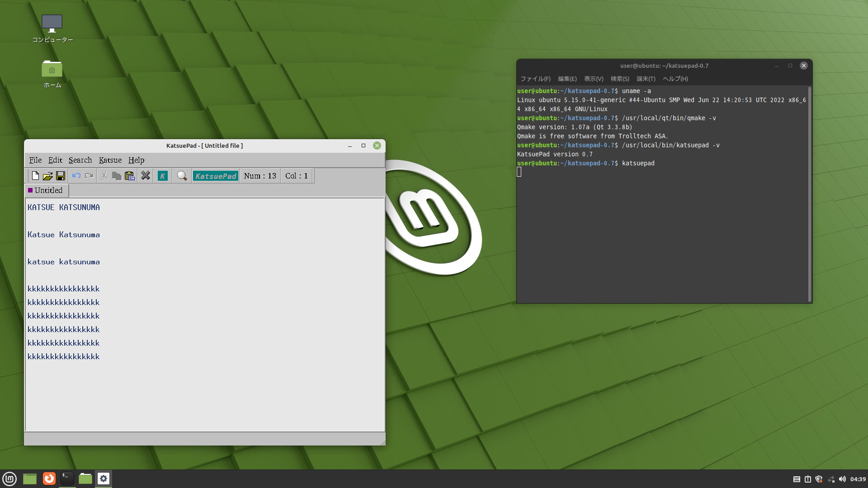The image size is (868, 488).
Task: Click the volume speaker tray icon
Action: pos(842,479)
